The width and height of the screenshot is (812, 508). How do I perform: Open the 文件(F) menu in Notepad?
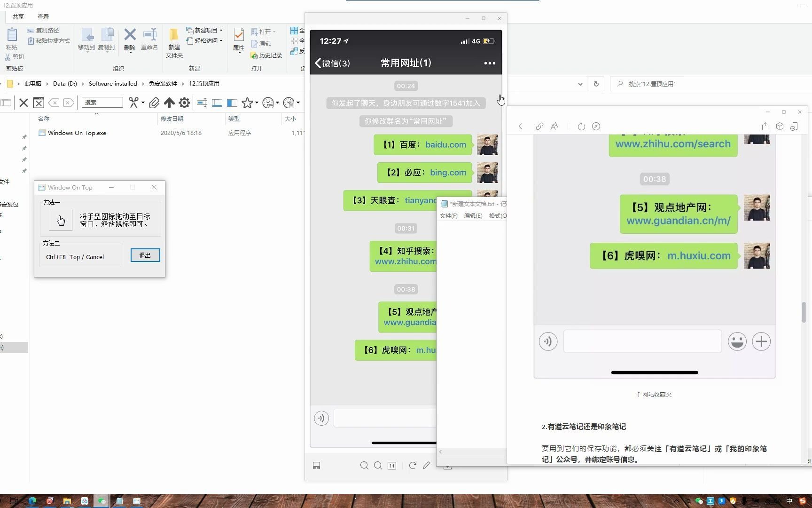point(448,216)
